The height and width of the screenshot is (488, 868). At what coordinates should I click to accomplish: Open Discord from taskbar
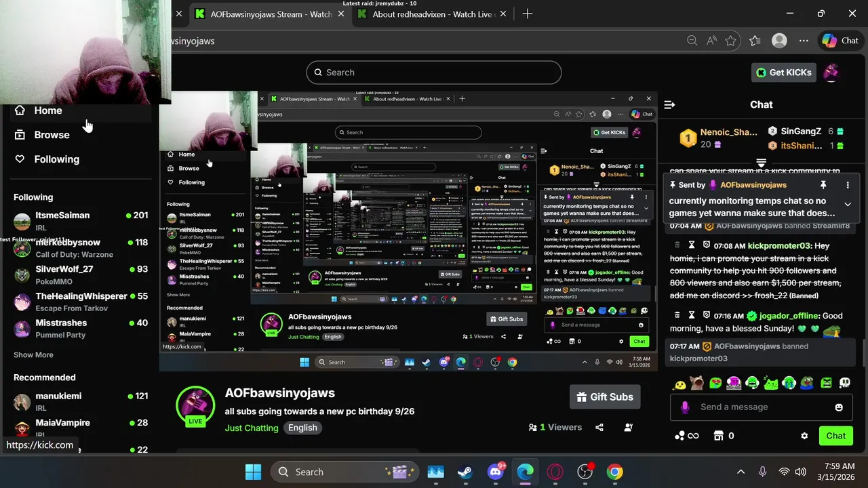[x=496, y=472]
